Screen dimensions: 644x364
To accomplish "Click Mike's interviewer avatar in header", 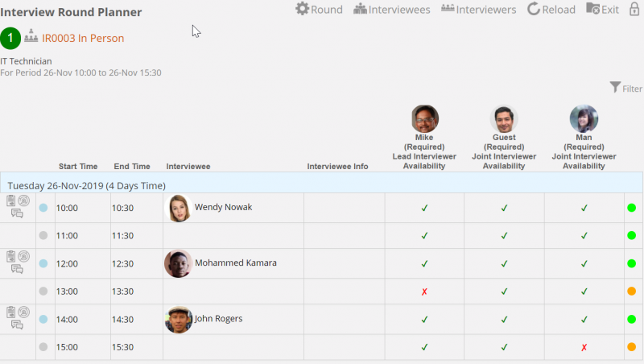I will [x=424, y=118].
